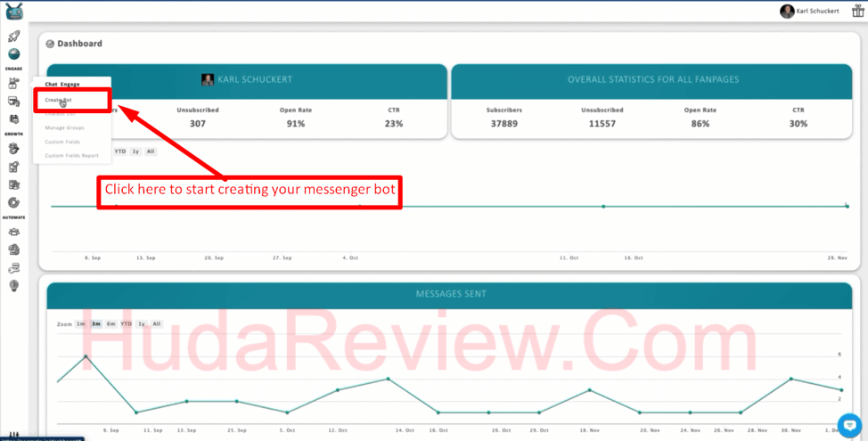Select Manage Groups menu entry
This screenshot has width=868, height=441.
[x=65, y=127]
